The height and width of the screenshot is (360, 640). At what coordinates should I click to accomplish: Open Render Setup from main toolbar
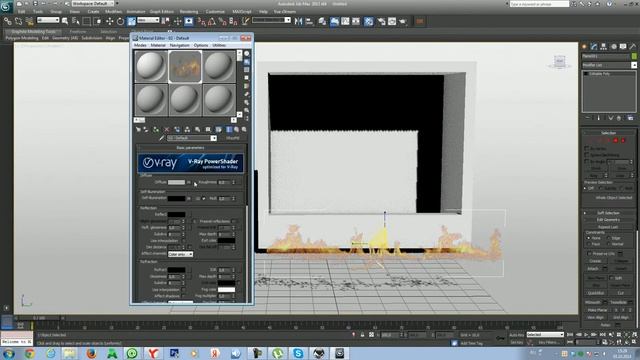click(381, 21)
